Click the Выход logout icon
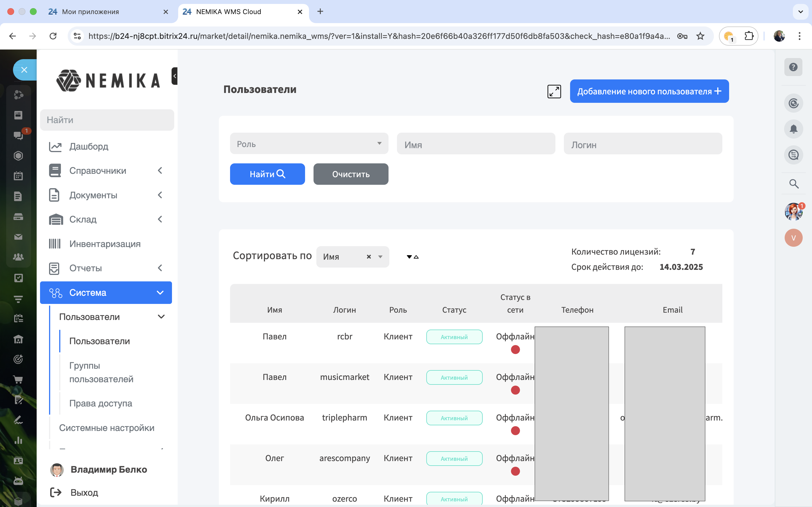The image size is (812, 507). pyautogui.click(x=56, y=492)
